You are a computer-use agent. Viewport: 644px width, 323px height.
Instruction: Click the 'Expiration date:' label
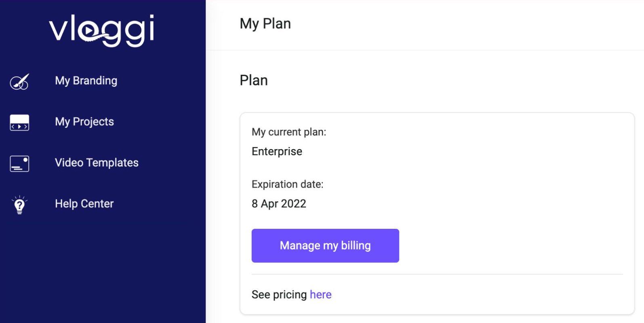[x=287, y=184]
